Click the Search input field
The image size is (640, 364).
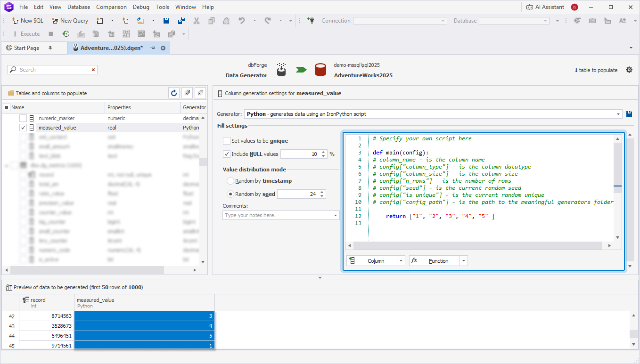pyautogui.click(x=53, y=70)
